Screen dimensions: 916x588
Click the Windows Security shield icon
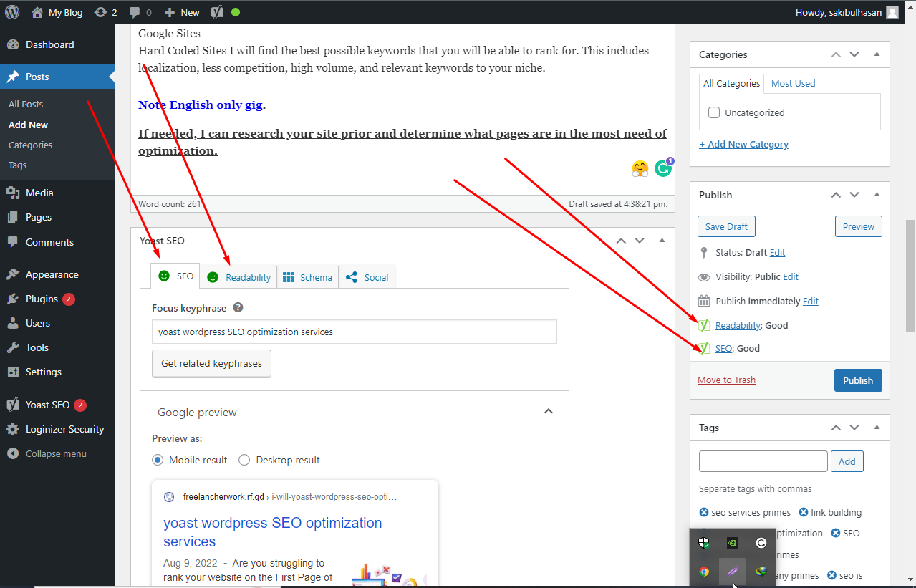(704, 543)
